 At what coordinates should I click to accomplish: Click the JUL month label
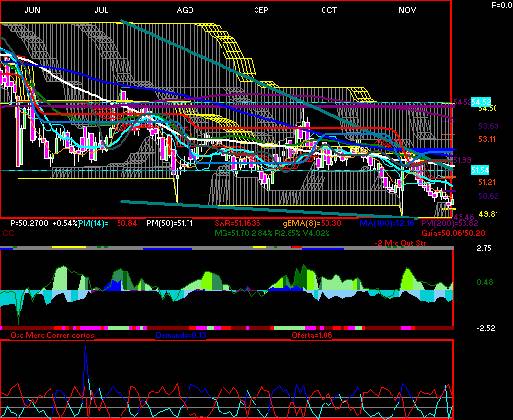click(101, 10)
